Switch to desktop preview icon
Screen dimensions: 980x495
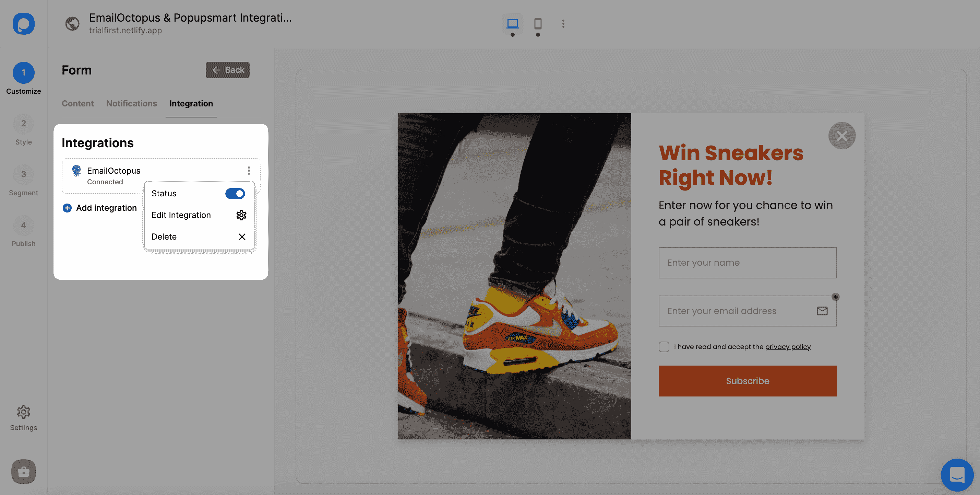tap(512, 24)
